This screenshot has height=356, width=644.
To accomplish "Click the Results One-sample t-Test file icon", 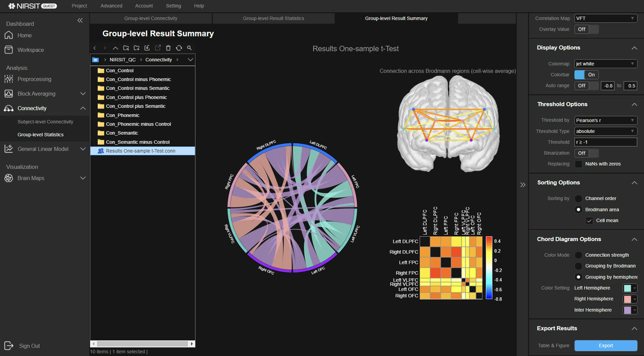I will point(100,151).
